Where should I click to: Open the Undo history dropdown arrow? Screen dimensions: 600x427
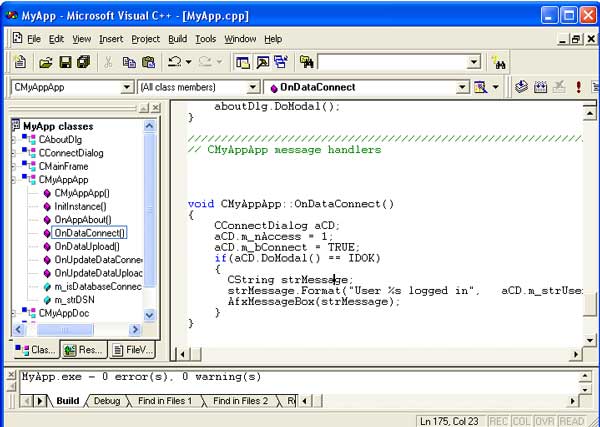pyautogui.click(x=189, y=62)
